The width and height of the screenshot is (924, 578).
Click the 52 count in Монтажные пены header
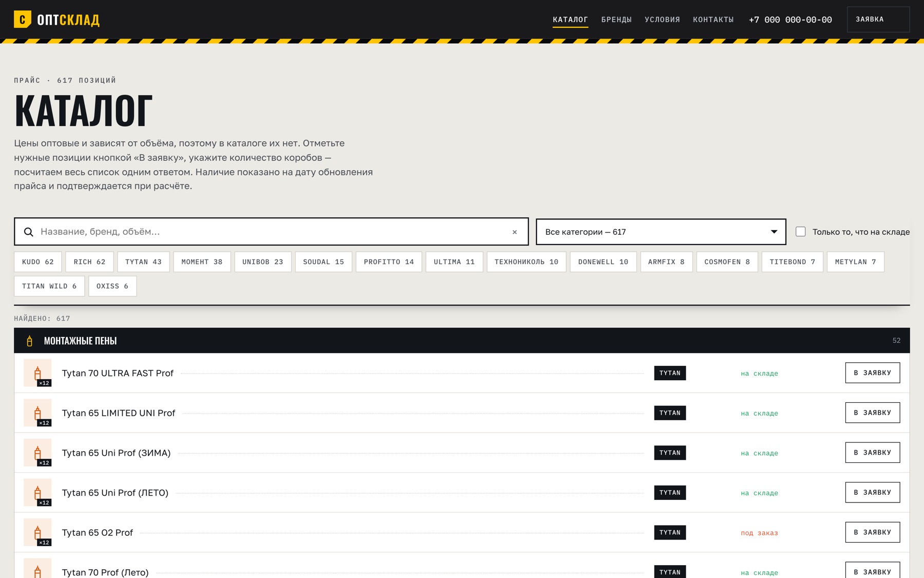pos(896,341)
